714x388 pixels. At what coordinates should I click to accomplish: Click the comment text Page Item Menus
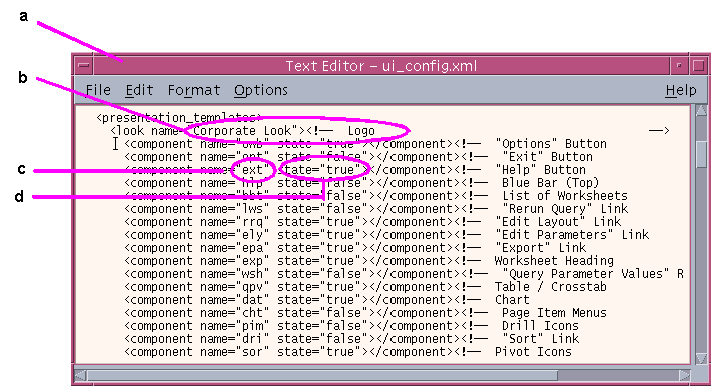(x=554, y=313)
